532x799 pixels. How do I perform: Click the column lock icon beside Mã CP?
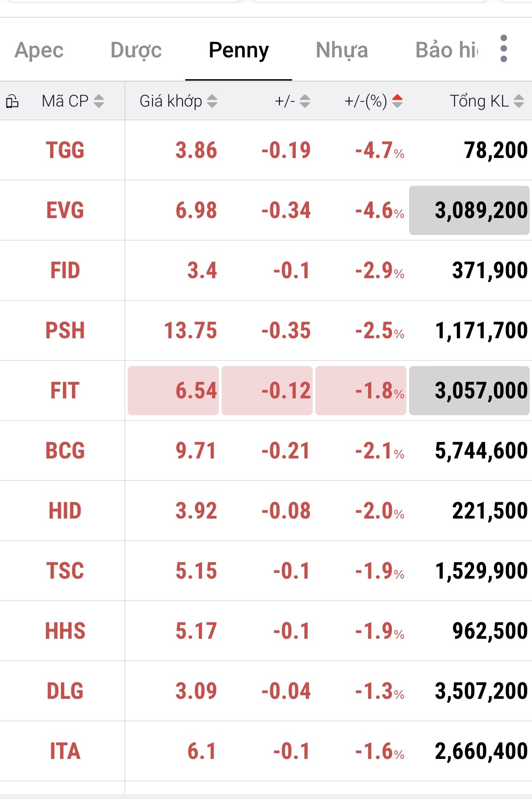click(x=12, y=101)
